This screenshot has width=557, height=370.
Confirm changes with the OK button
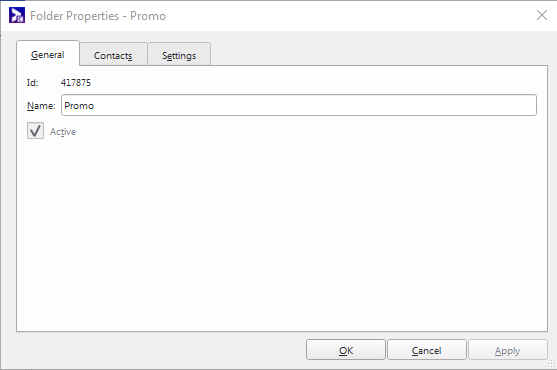(346, 350)
